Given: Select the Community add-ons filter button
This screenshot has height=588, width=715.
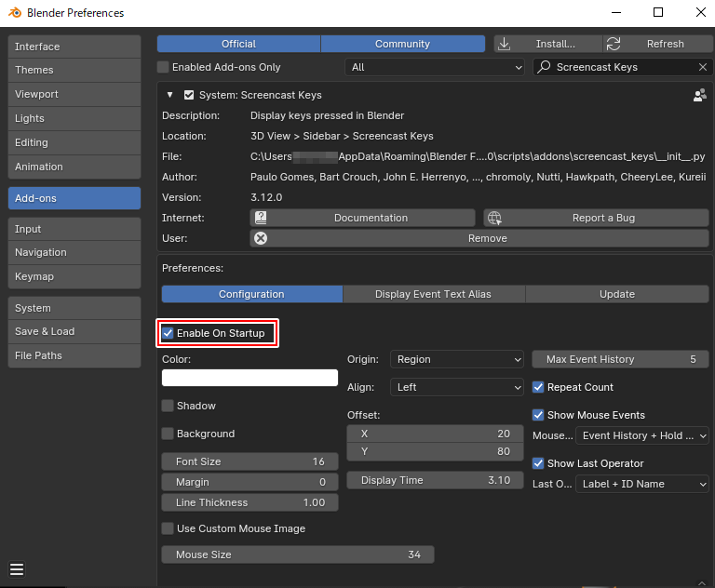Looking at the screenshot, I should coord(402,44).
